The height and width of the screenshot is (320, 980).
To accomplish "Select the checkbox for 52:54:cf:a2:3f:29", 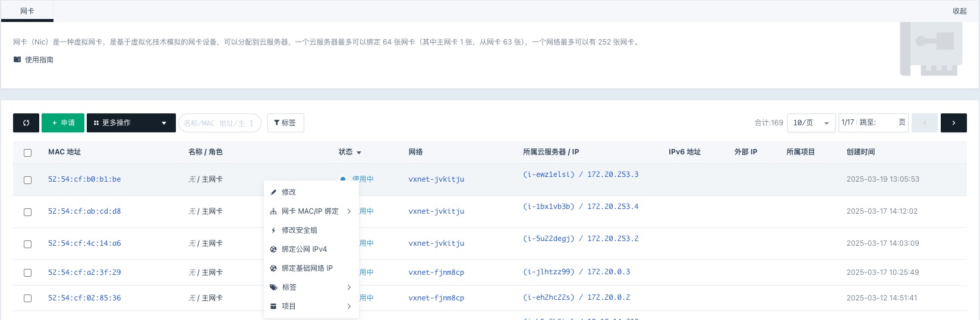I will pyautogui.click(x=27, y=273).
